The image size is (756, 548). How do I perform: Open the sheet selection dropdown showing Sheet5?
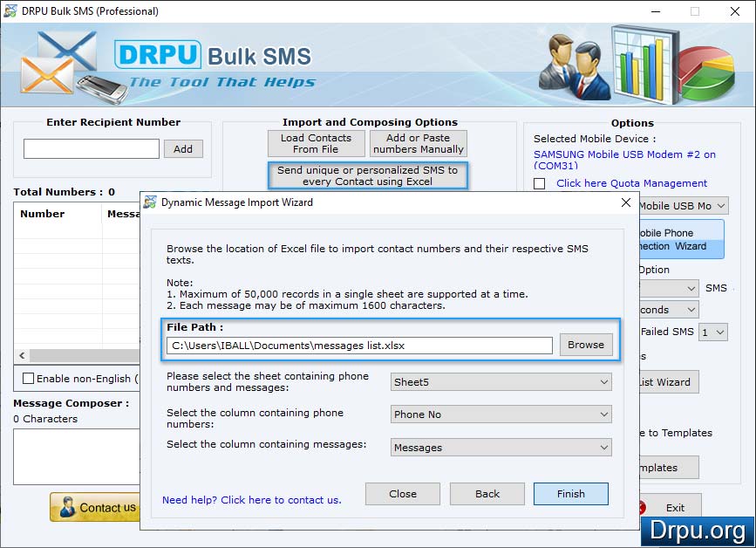[501, 382]
